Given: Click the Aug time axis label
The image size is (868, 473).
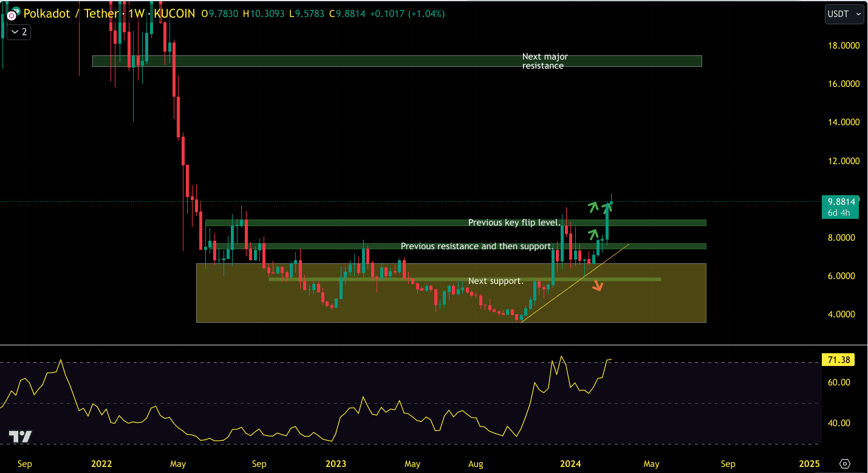Looking at the screenshot, I should (x=476, y=464).
